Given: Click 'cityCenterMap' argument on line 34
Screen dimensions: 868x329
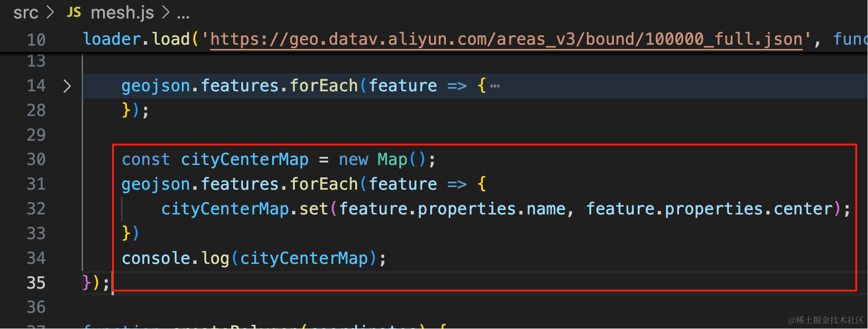Looking at the screenshot, I should [304, 258].
